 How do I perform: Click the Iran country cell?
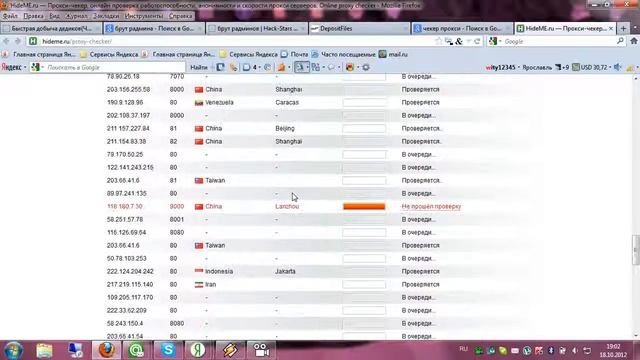(x=205, y=284)
